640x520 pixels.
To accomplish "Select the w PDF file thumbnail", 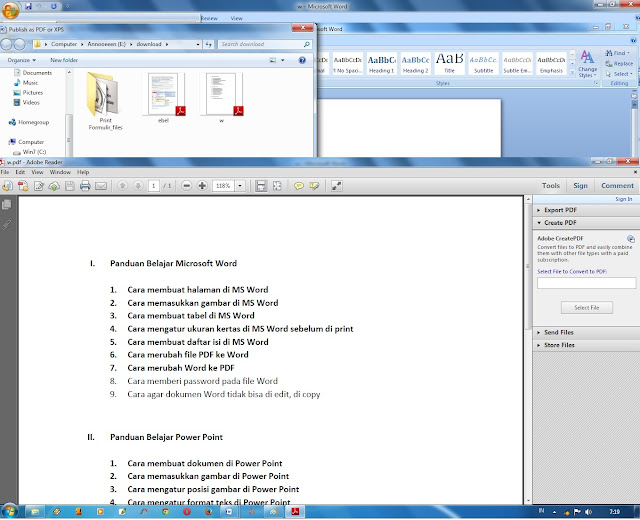I will coord(222,95).
